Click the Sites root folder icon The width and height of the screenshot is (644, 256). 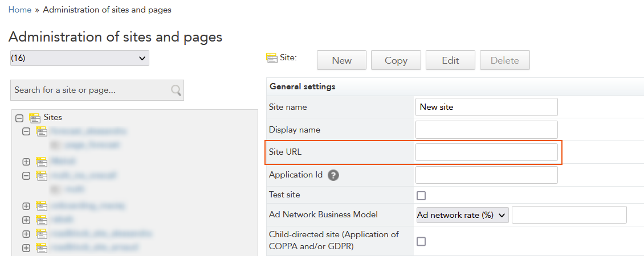click(x=35, y=118)
